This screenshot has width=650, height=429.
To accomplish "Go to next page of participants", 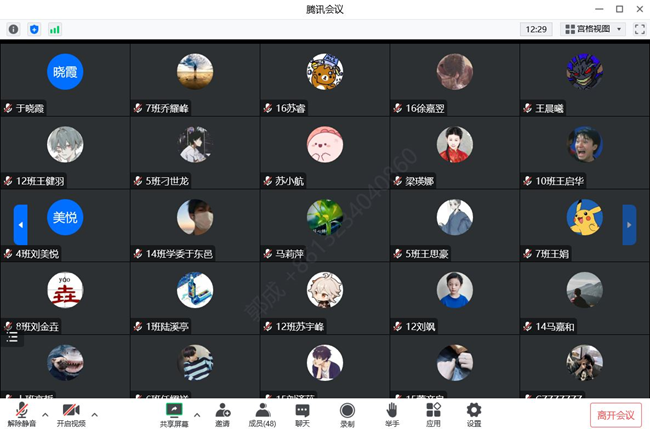I will pos(629,225).
